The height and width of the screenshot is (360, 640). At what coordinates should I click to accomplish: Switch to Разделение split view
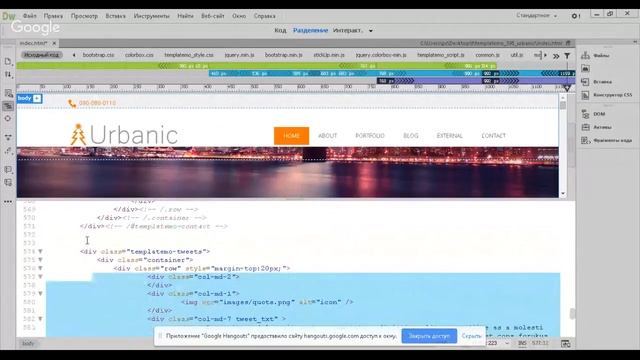point(310,30)
